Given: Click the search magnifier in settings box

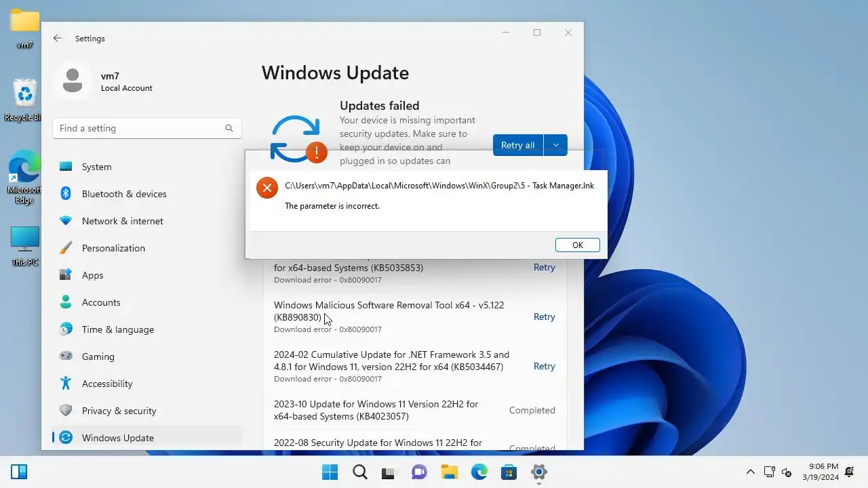Looking at the screenshot, I should (x=229, y=128).
